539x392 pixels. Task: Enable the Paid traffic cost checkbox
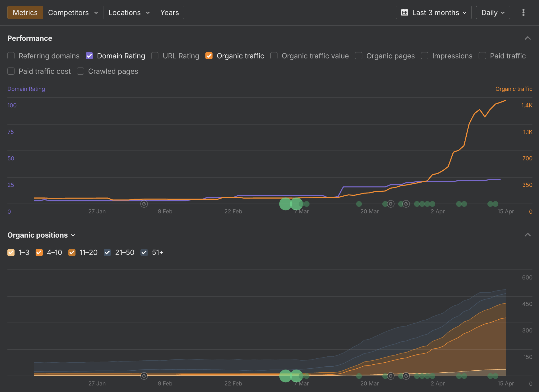click(11, 71)
